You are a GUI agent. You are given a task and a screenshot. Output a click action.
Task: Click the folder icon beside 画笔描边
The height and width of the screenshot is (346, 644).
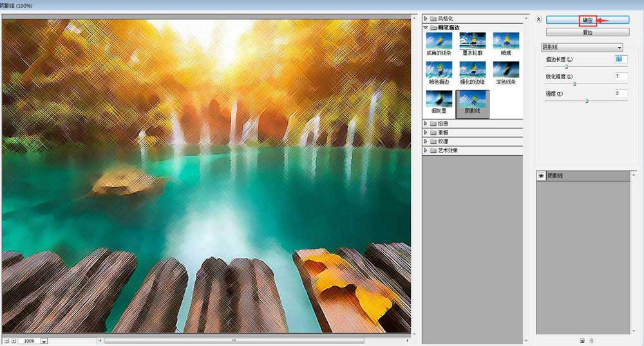[433, 28]
